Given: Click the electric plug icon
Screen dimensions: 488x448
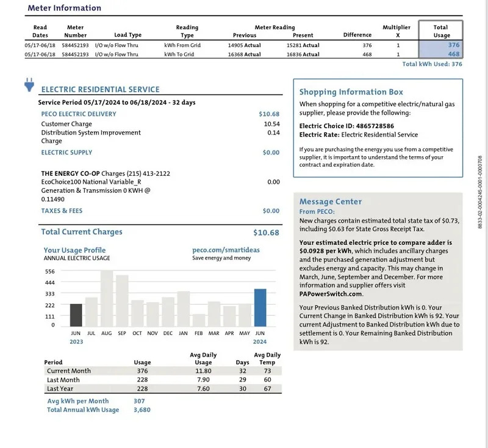Looking at the screenshot, I should [29, 85].
